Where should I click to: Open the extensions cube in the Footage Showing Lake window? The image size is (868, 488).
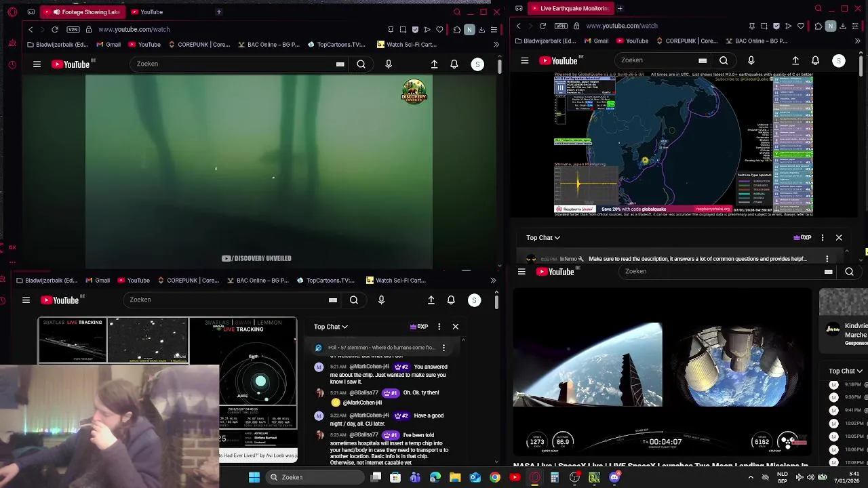[456, 29]
